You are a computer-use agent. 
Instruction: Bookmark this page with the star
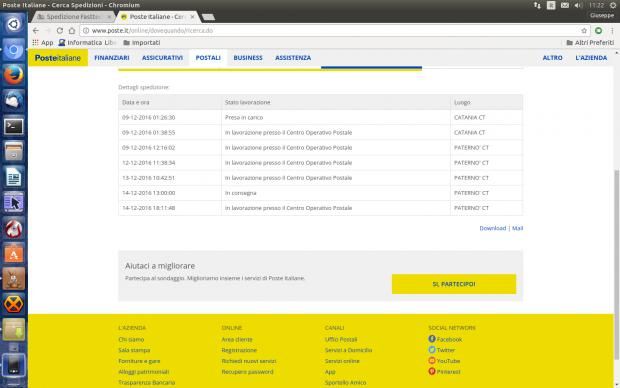pyautogui.click(x=584, y=30)
